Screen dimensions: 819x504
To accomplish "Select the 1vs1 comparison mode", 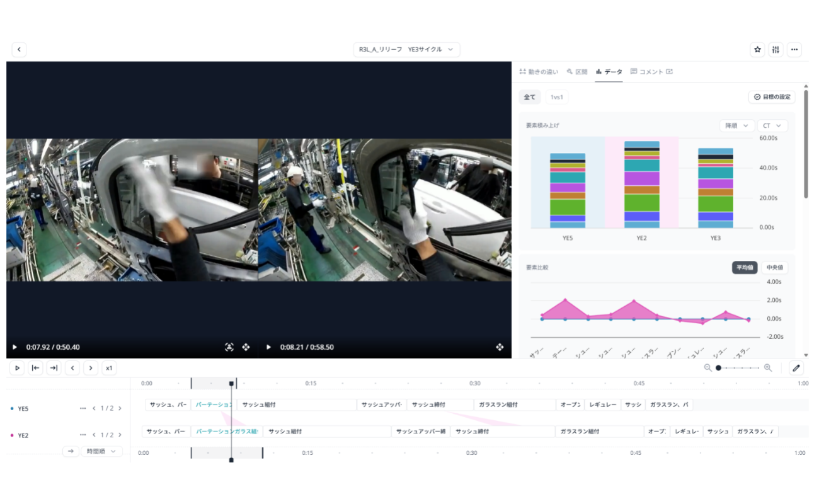I will [556, 97].
